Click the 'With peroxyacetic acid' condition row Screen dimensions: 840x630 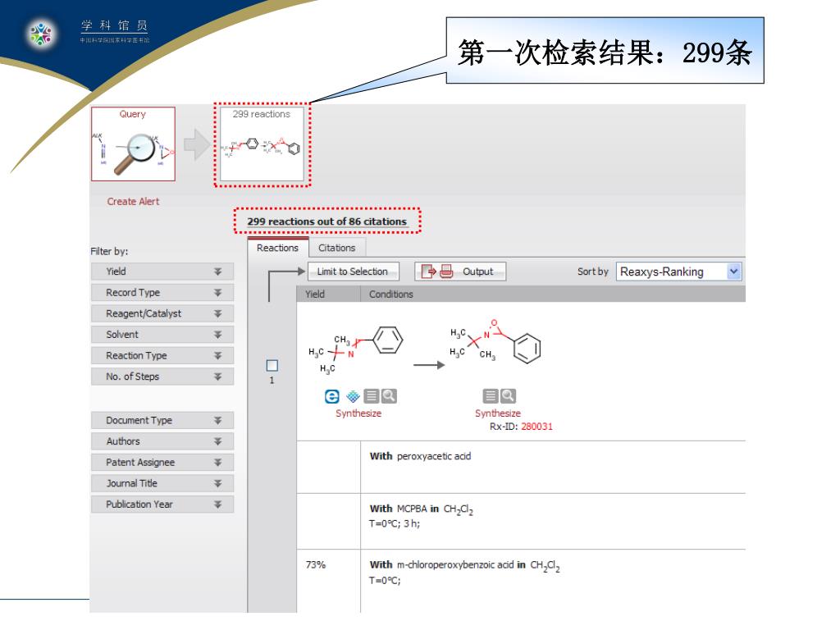pyautogui.click(x=521, y=467)
